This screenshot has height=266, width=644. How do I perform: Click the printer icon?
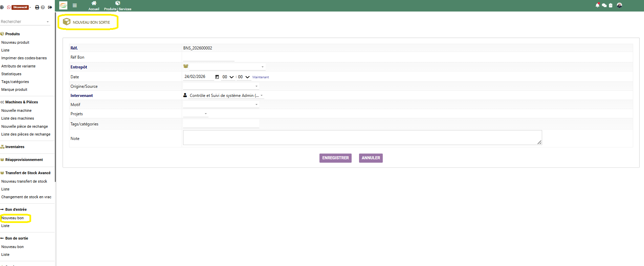tap(37, 7)
